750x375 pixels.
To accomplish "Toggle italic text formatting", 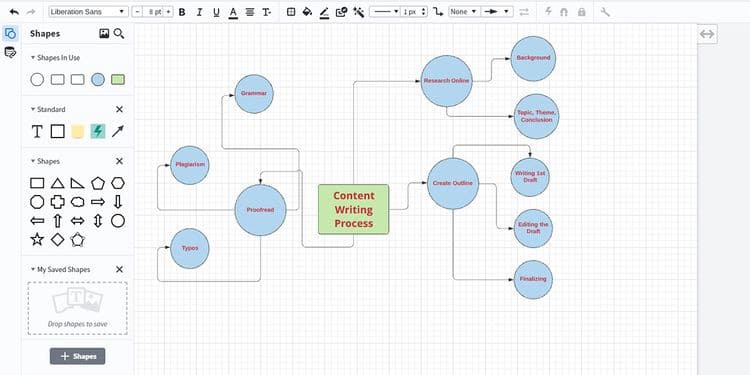I will (x=199, y=12).
